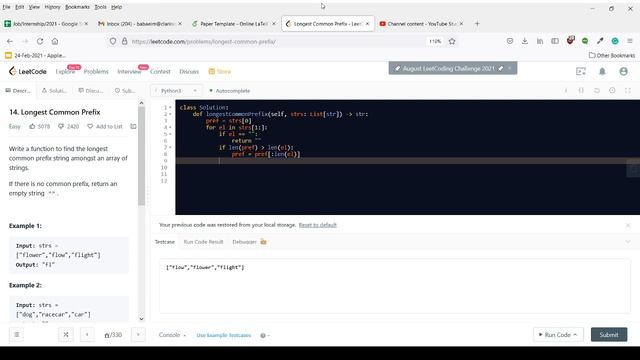Click the description panel scrollbar
640x360 pixels.
coord(142,156)
